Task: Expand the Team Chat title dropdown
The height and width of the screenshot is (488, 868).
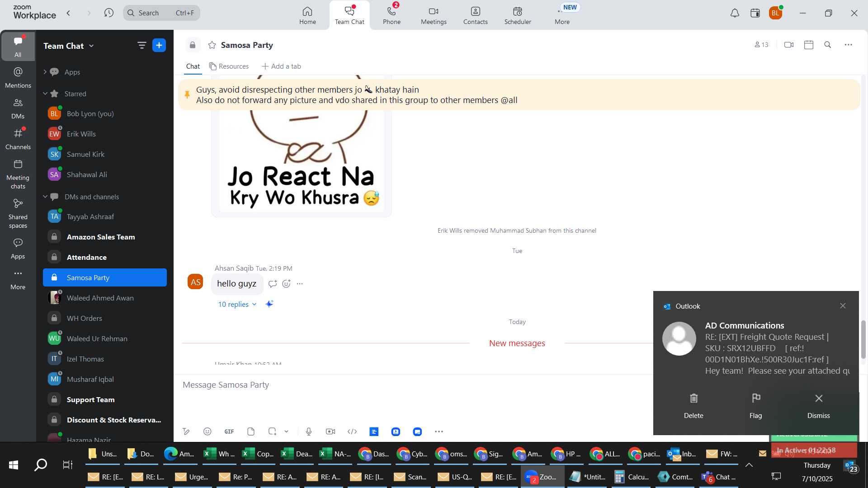Action: [91, 46]
